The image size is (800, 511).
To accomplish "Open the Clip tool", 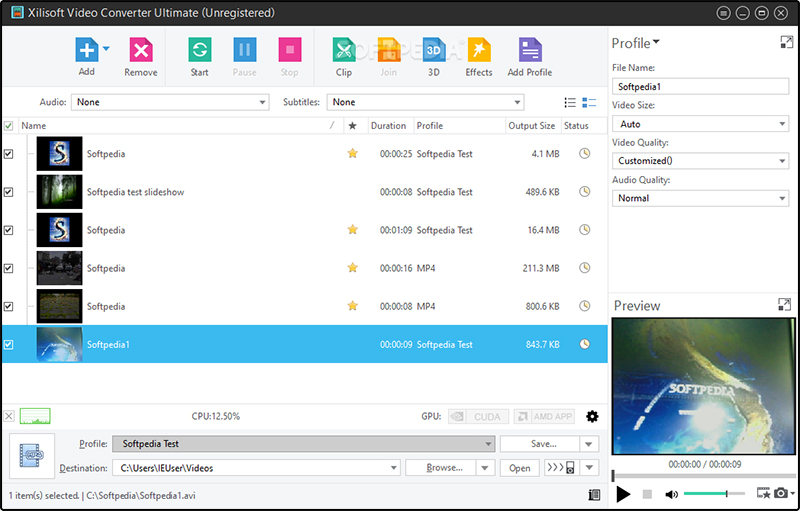I will 344,50.
